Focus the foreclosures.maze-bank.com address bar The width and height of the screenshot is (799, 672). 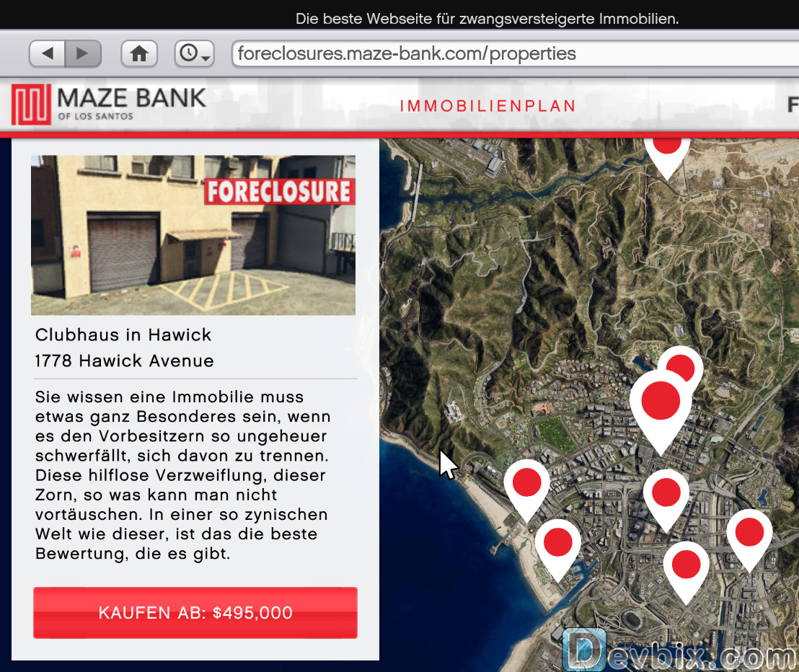515,54
